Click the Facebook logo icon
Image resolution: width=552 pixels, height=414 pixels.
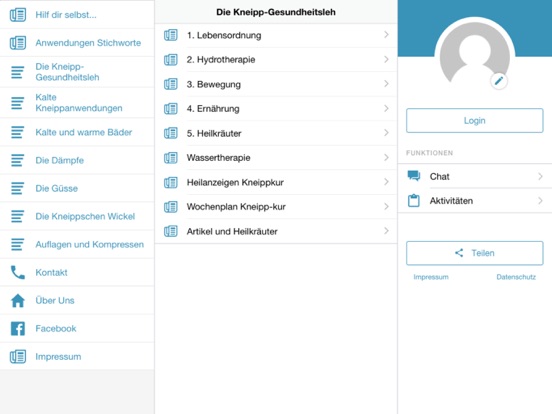click(x=18, y=328)
